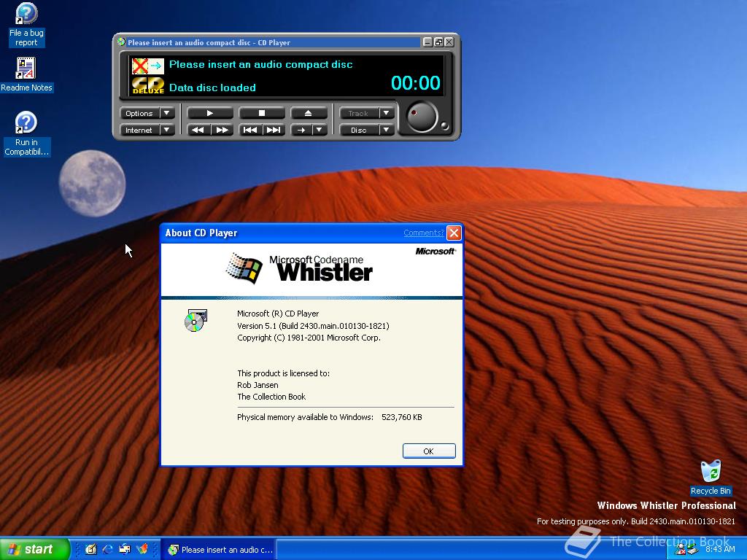
Task: Expand the Disc dropdown arrow
Action: (x=387, y=130)
